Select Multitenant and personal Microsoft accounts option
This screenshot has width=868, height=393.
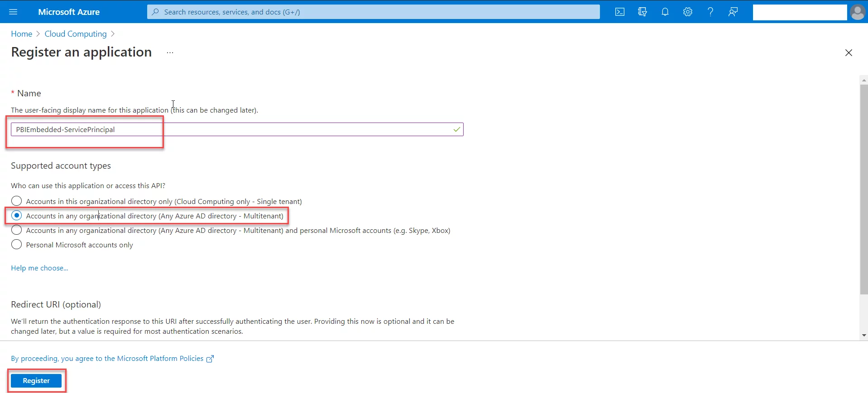17,230
